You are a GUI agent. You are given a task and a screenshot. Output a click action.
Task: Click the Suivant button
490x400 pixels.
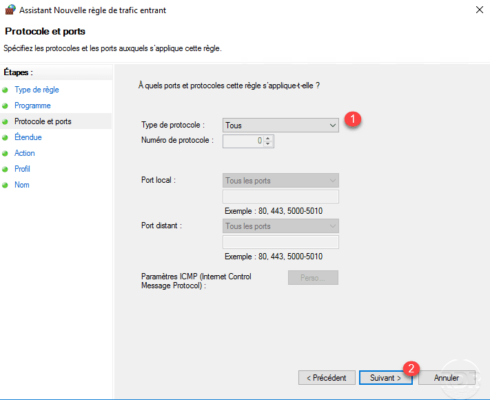386,378
